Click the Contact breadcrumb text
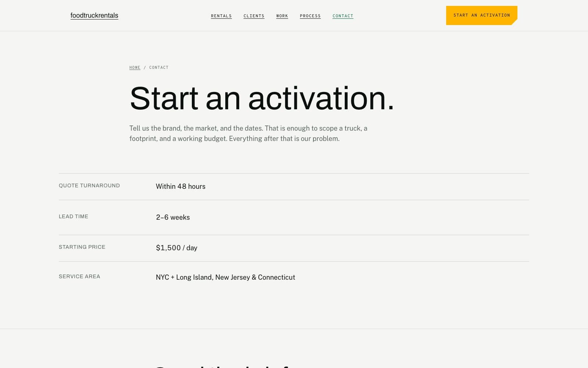The height and width of the screenshot is (368, 588). tap(159, 67)
